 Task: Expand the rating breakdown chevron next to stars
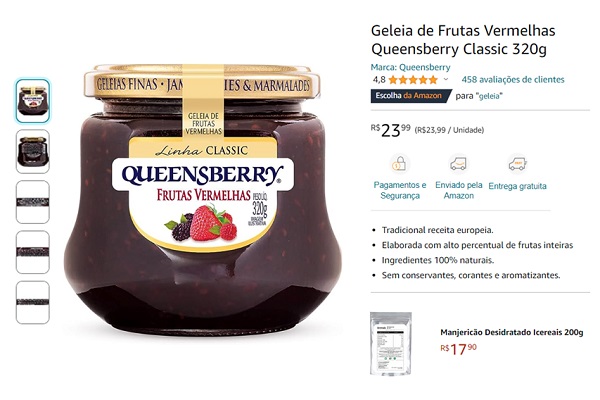point(446,80)
